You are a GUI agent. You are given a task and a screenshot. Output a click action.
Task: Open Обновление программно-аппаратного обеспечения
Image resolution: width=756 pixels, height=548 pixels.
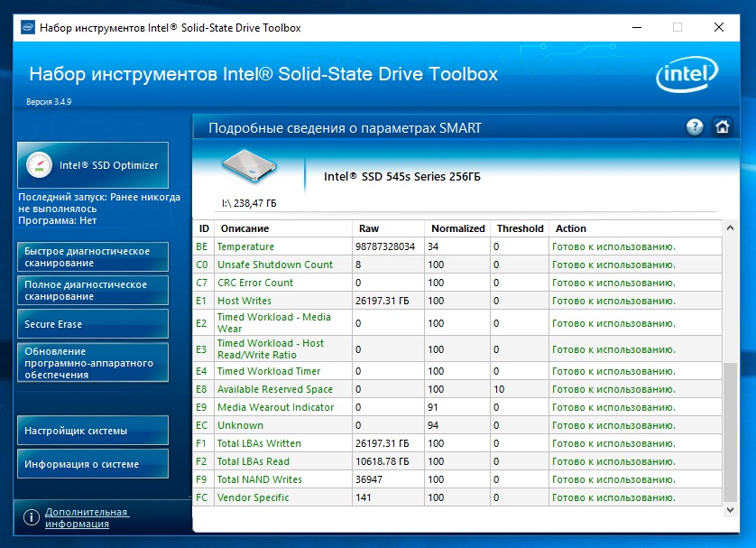[92, 363]
